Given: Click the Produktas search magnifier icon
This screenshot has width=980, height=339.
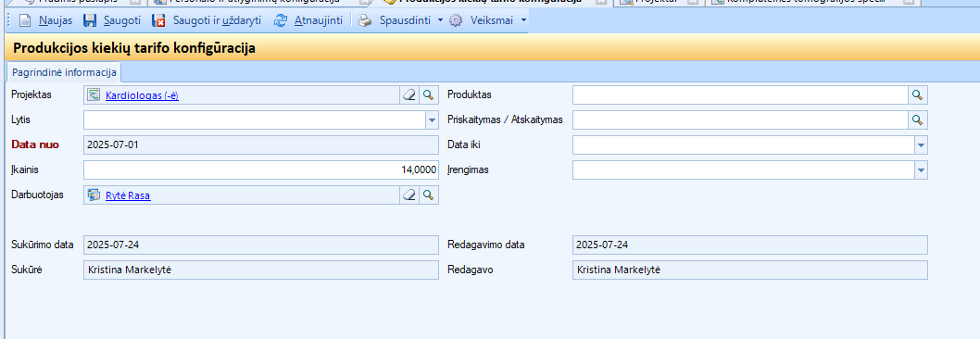Looking at the screenshot, I should pyautogui.click(x=918, y=95).
